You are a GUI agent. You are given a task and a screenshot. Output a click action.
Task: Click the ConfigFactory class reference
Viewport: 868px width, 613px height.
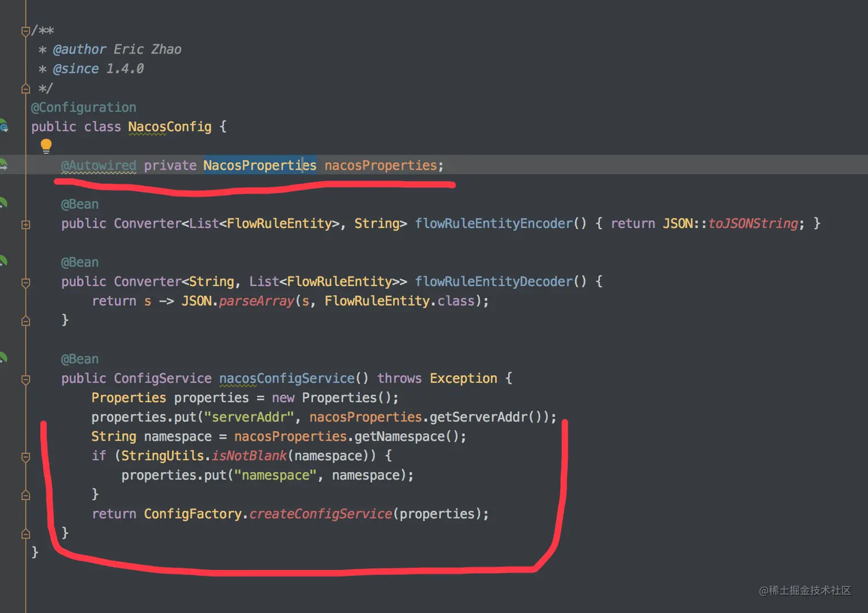tap(193, 514)
